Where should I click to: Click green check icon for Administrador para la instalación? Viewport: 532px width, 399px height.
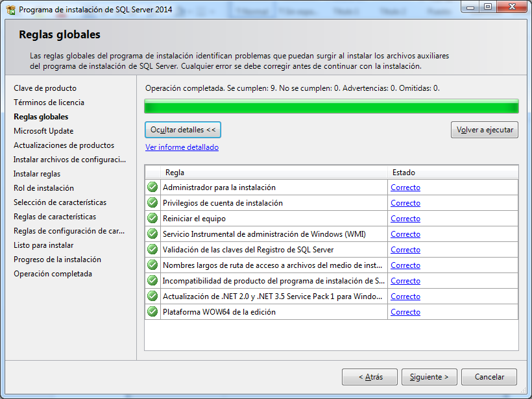coord(152,187)
